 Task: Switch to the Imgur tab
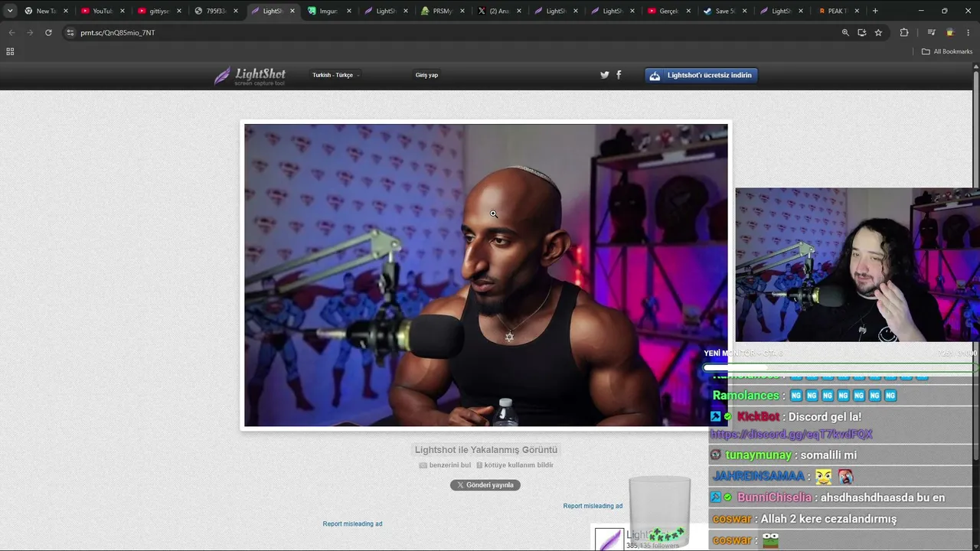(x=329, y=11)
